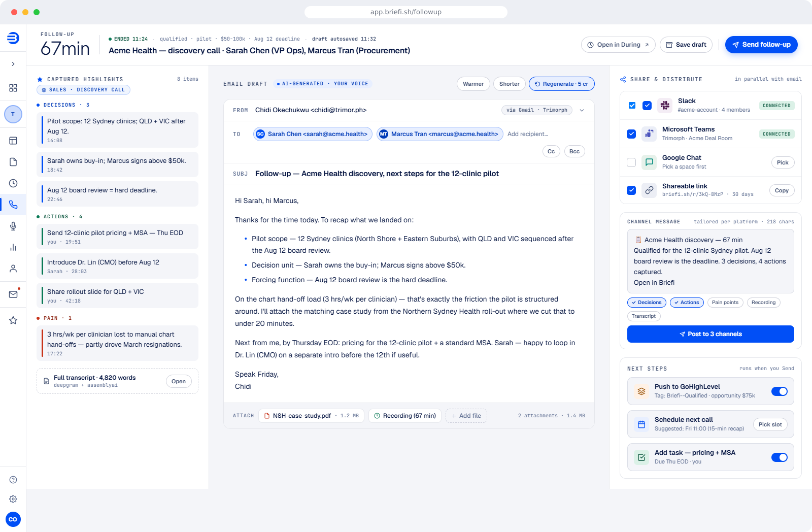Open in During
Image resolution: width=812 pixels, height=532 pixels.
pos(618,45)
